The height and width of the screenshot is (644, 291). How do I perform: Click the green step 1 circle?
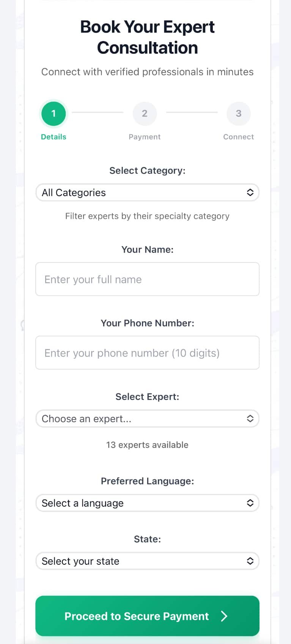53,113
